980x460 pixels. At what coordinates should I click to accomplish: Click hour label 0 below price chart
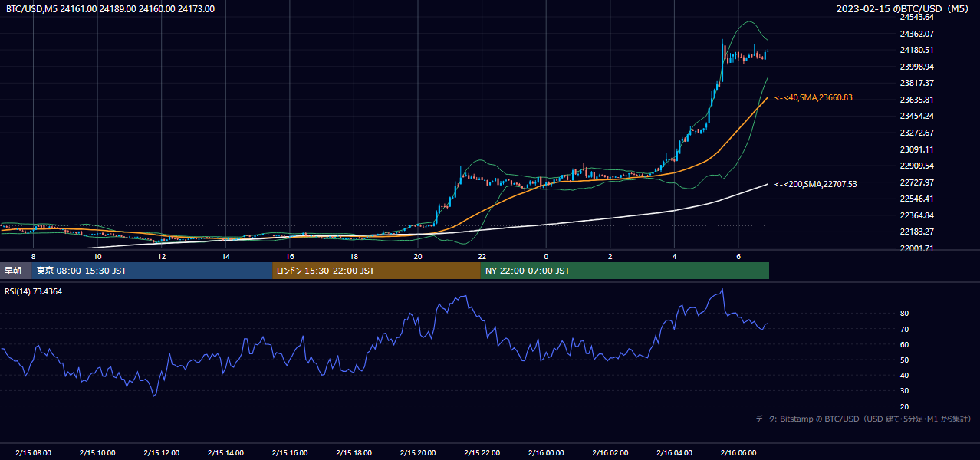click(546, 256)
